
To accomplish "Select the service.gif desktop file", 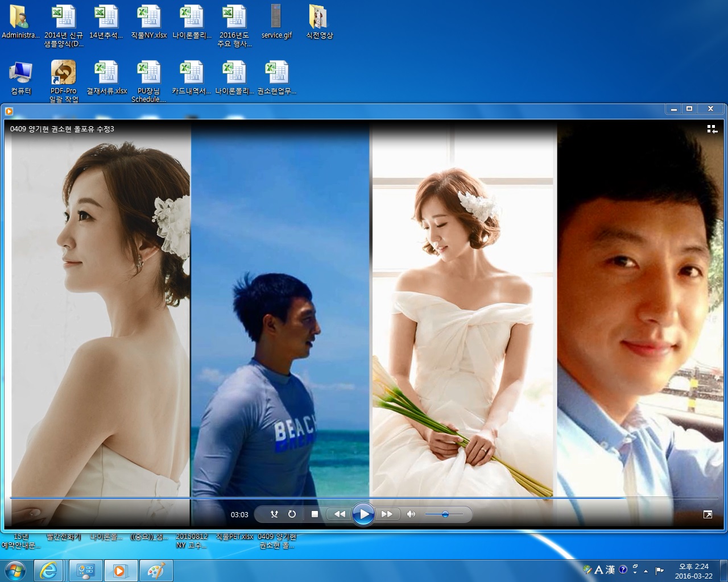I will pos(276,22).
